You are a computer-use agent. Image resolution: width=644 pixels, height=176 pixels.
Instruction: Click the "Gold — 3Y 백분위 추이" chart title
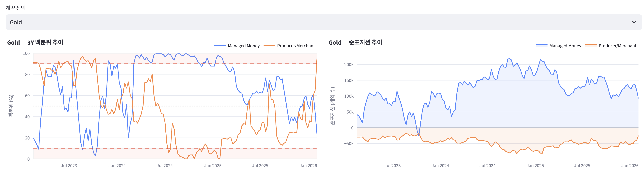pyautogui.click(x=35, y=42)
